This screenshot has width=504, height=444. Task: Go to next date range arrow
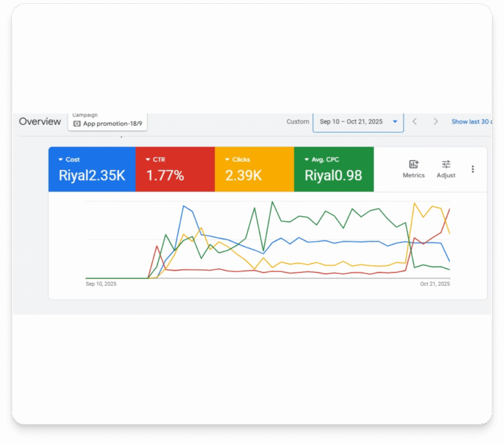436,122
